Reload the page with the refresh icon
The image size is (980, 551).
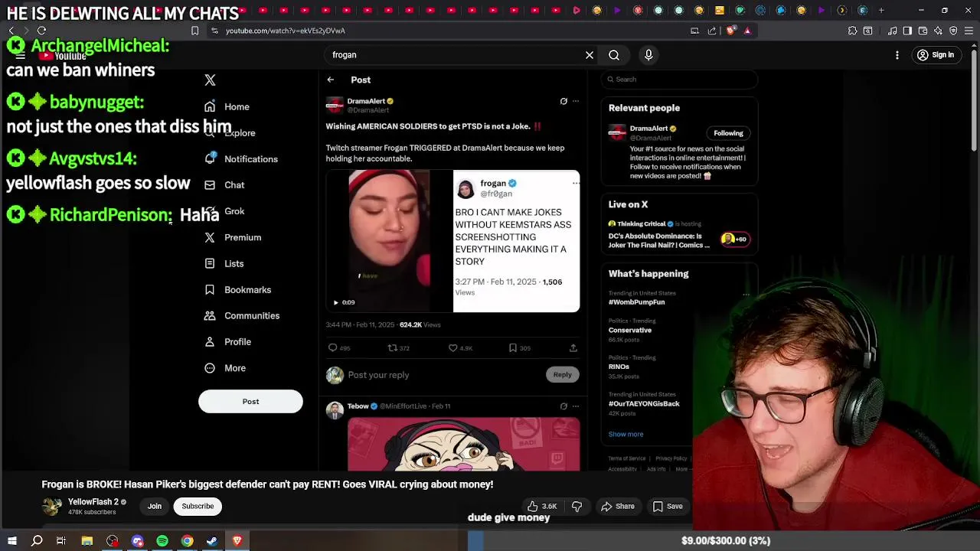pyautogui.click(x=41, y=31)
